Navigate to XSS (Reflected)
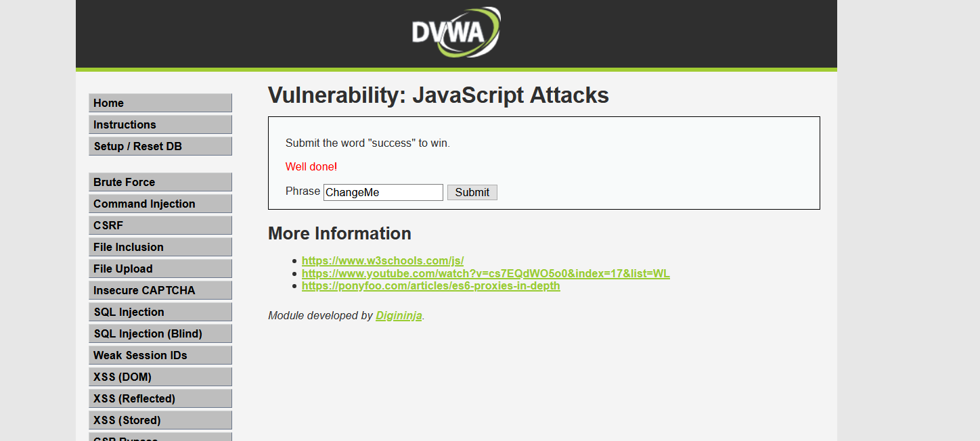Viewport: 980px width, 441px height. (160, 398)
